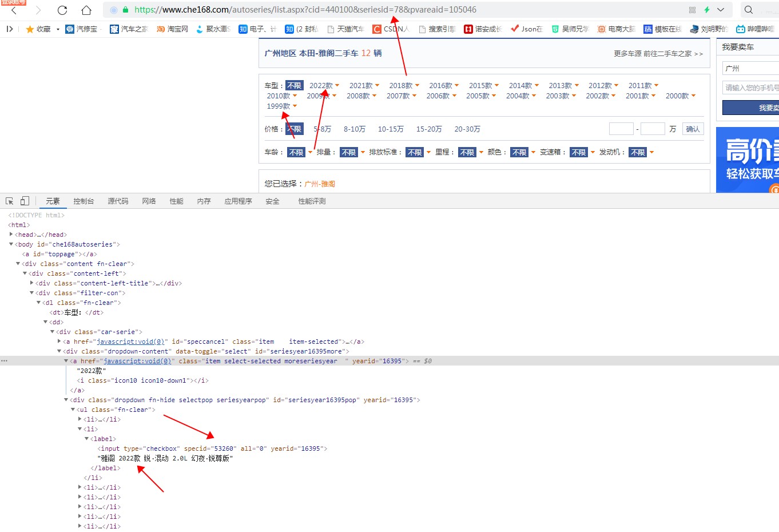
Task: Click the 确认 price confirm button
Action: click(693, 129)
